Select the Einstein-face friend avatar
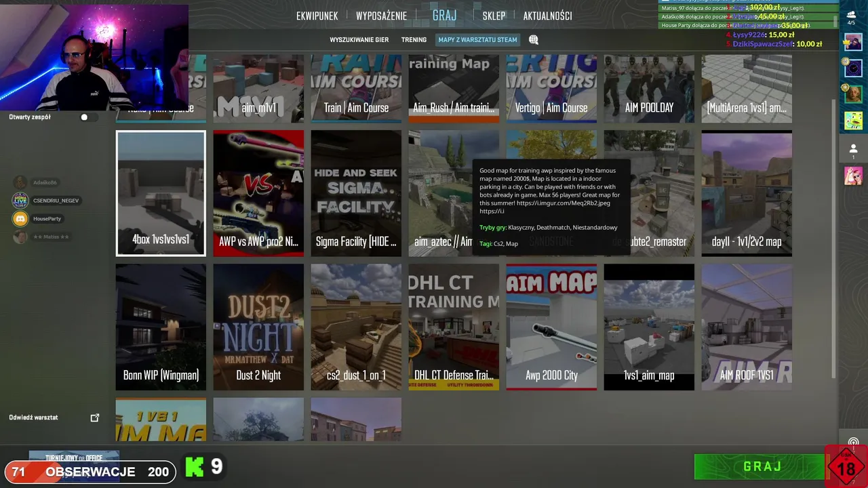Screen dimensions: 868x488 click(x=853, y=94)
